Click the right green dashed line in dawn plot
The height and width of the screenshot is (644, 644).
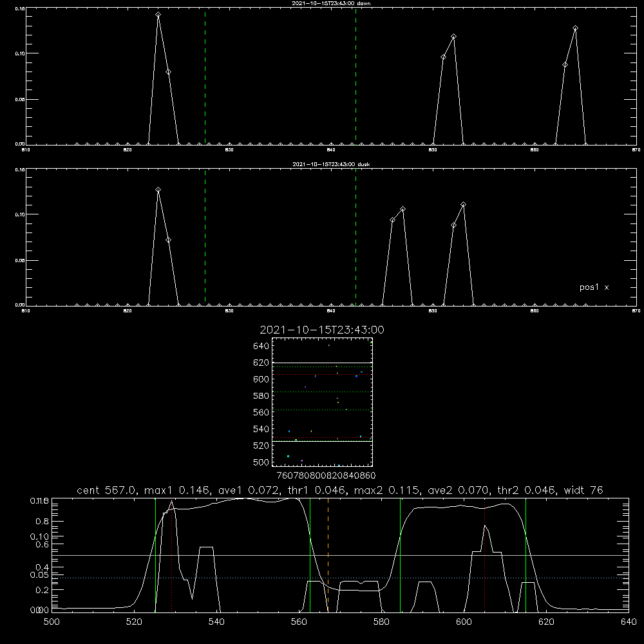pos(355,76)
